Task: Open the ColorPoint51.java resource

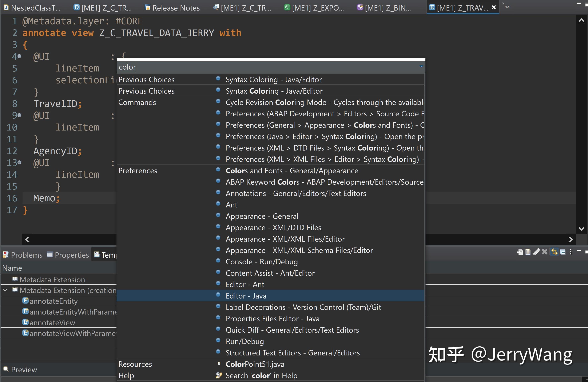Action: [255, 364]
